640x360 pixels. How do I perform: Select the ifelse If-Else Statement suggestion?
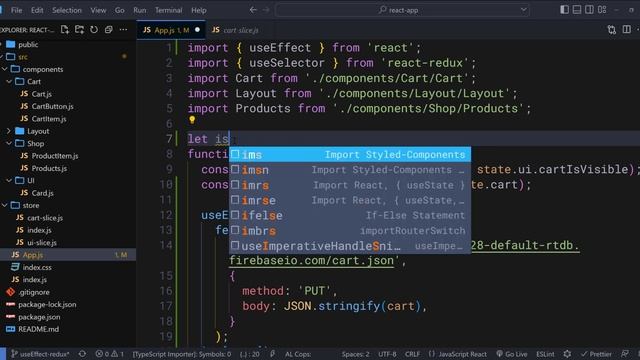point(350,216)
